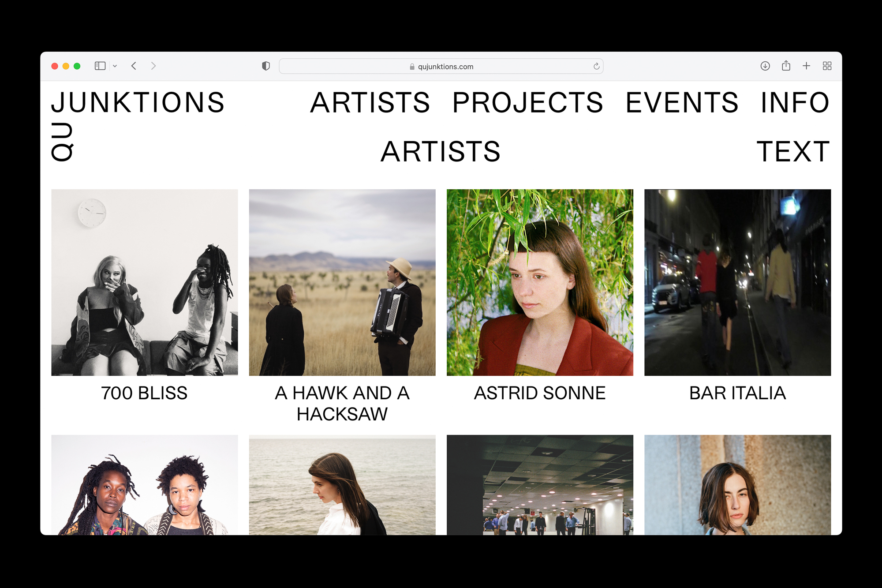
Task: Show tab overview grid icon
Action: pos(827,66)
